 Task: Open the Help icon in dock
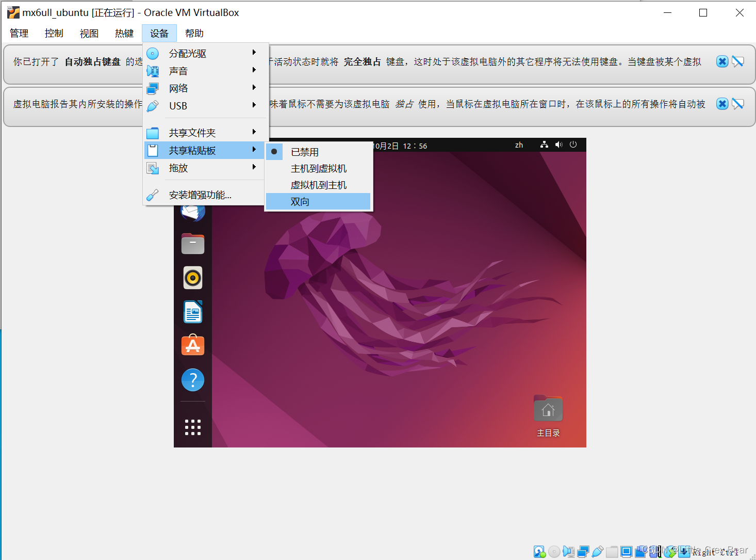pyautogui.click(x=193, y=380)
